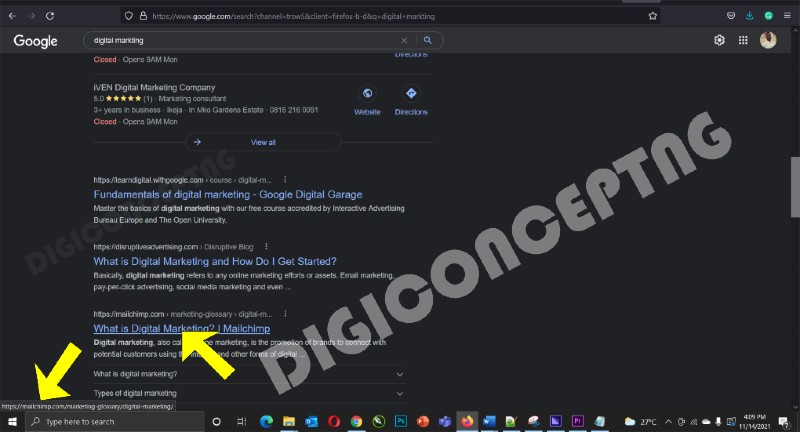Open 'What is Digital Marketing? | Mailchimp' result
The width and height of the screenshot is (800, 432).
(182, 328)
